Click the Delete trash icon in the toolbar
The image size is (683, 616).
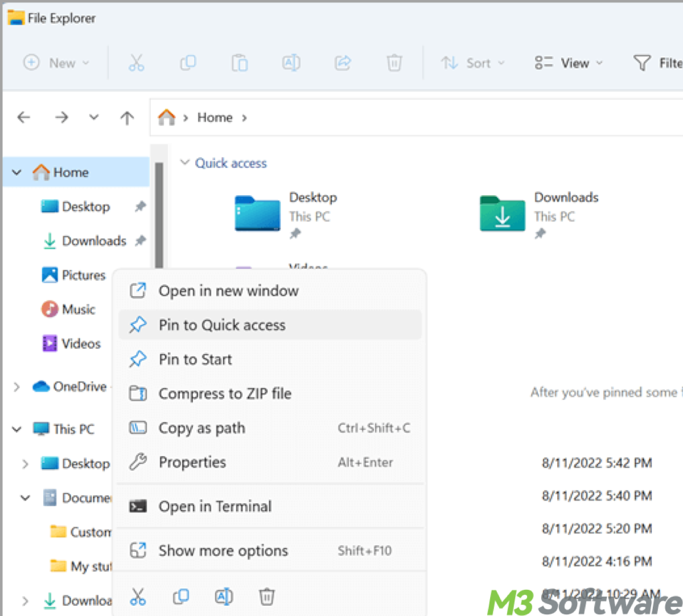point(394,63)
